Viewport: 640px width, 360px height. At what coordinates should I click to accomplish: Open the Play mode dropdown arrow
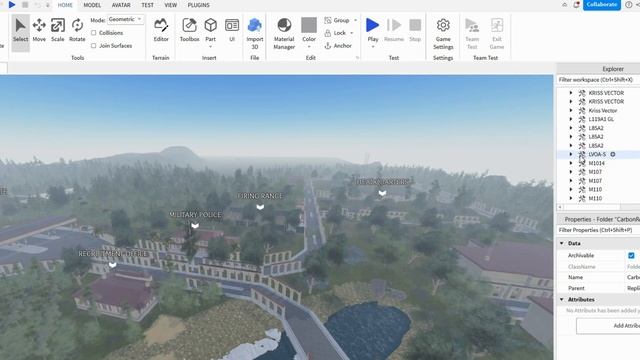coord(373,47)
